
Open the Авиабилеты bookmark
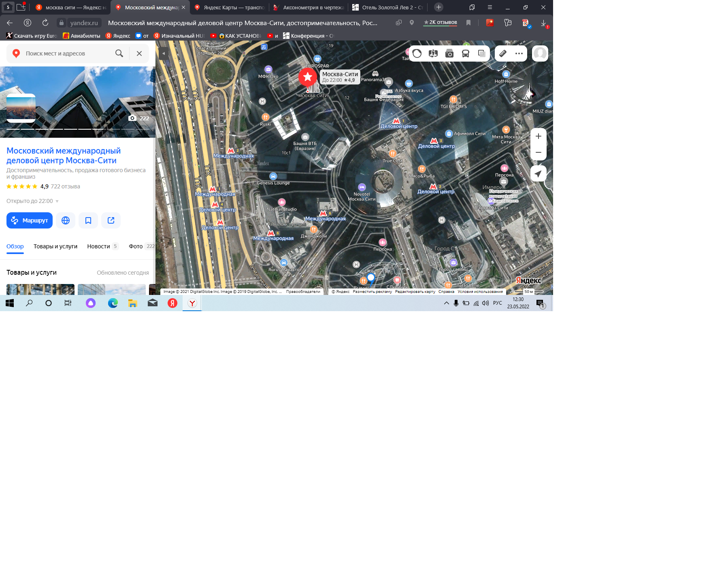coord(81,36)
